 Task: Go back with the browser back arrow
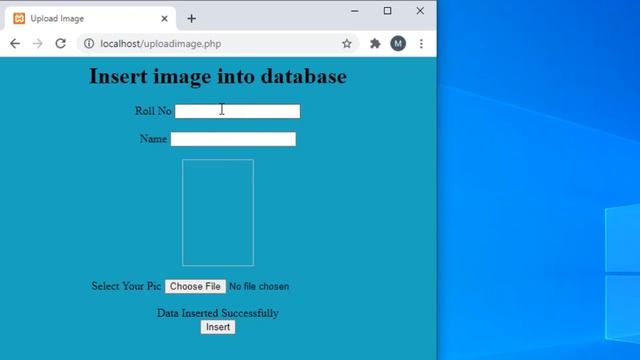tap(15, 44)
